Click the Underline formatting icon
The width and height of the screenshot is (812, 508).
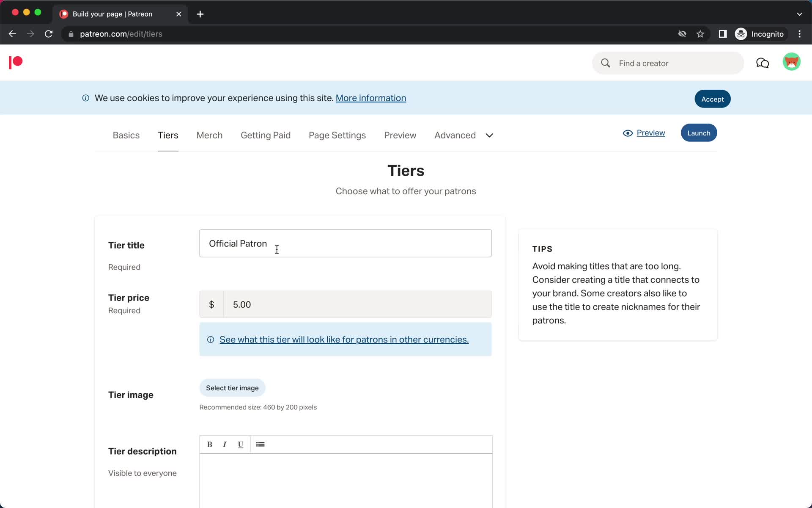pyautogui.click(x=240, y=444)
